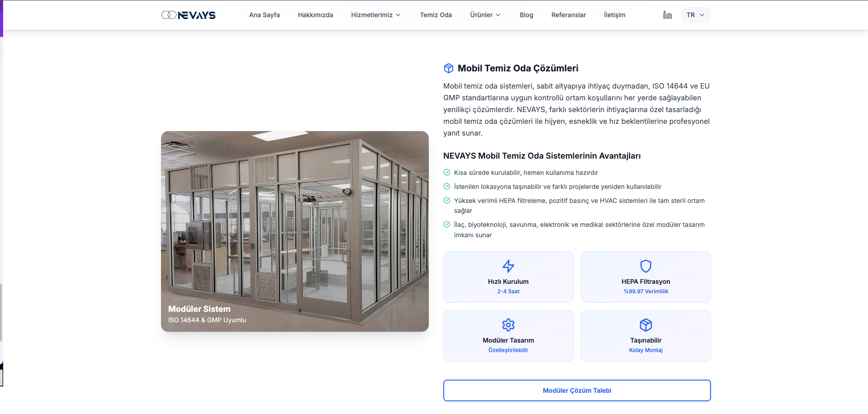This screenshot has width=868, height=414.
Task: Expand the Hizmetlerimiz dropdown menu
Action: [375, 15]
